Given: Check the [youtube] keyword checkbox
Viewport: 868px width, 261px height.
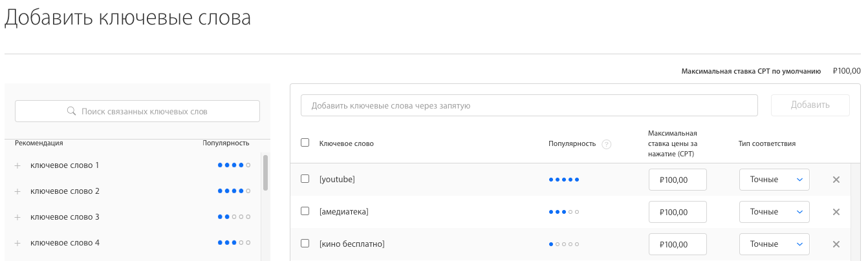Looking at the screenshot, I should coord(305,179).
